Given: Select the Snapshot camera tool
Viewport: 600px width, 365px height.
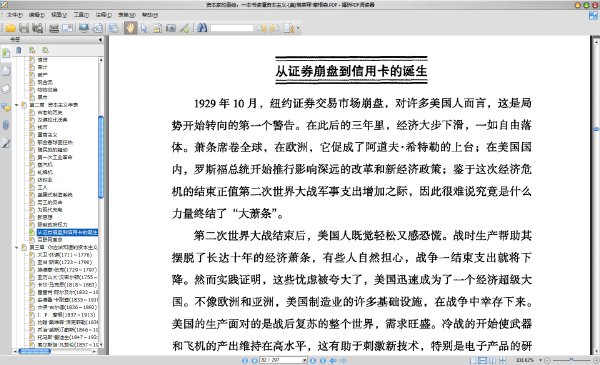Looking at the screenshot, I should click(x=171, y=28).
